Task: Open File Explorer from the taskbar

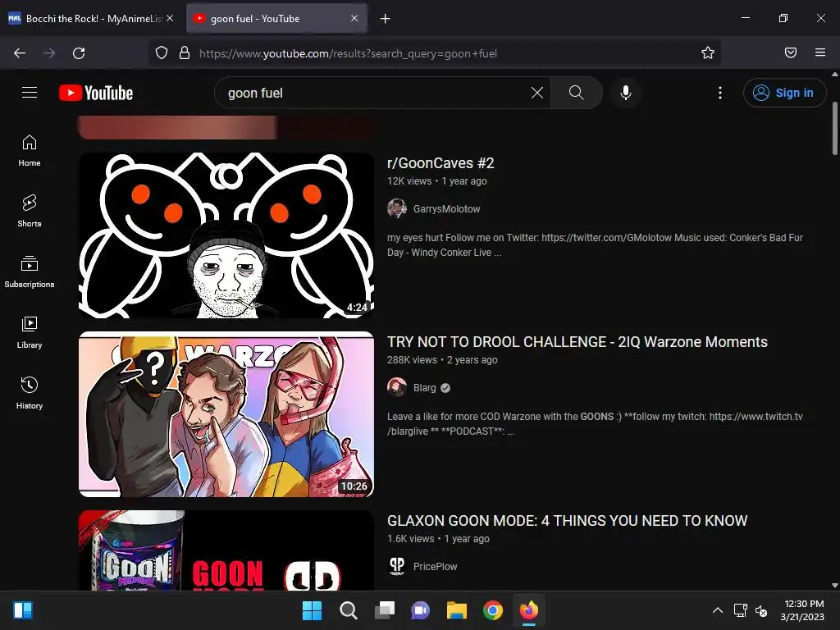Action: pyautogui.click(x=456, y=610)
